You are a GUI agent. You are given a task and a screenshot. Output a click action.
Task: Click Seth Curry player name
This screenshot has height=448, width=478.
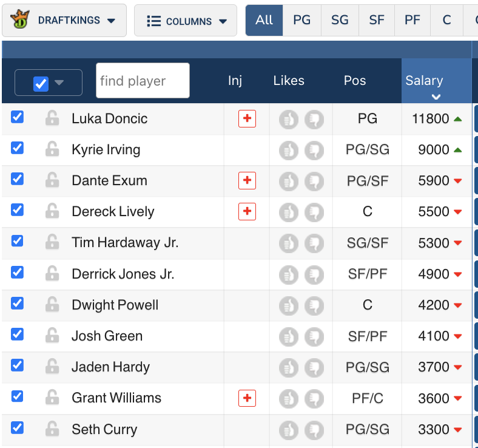click(104, 429)
